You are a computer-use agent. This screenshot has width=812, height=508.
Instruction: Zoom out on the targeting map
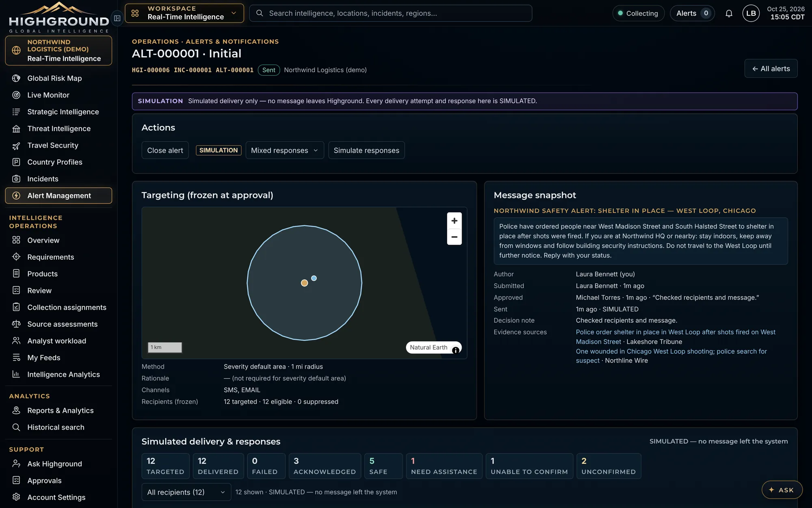click(454, 237)
